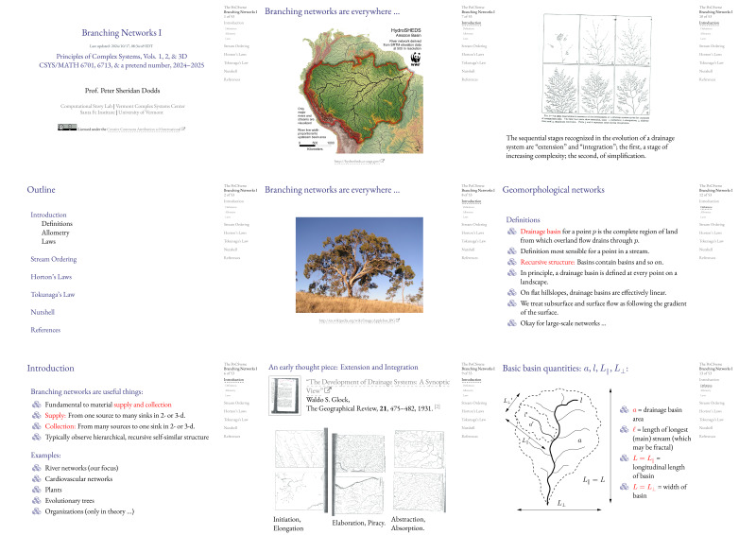Click bullet icon beside "River networks (our focus)"
The width and height of the screenshot is (756, 535).
[37, 467]
